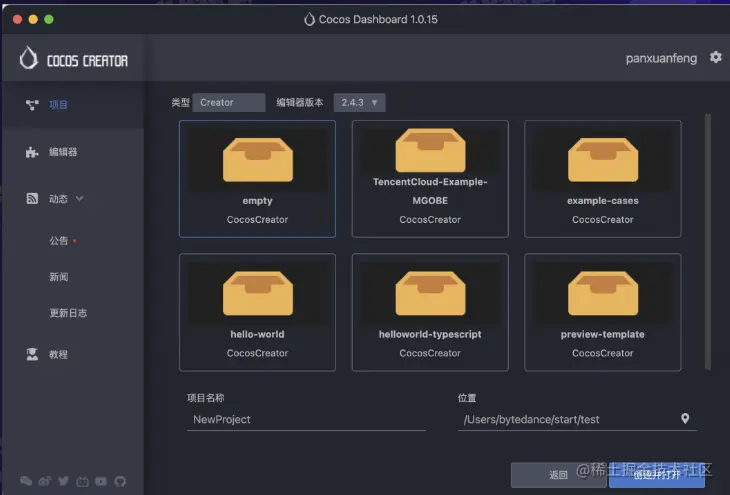This screenshot has height=495, width=730.
Task: Focus the NewProject name field
Action: pos(306,420)
